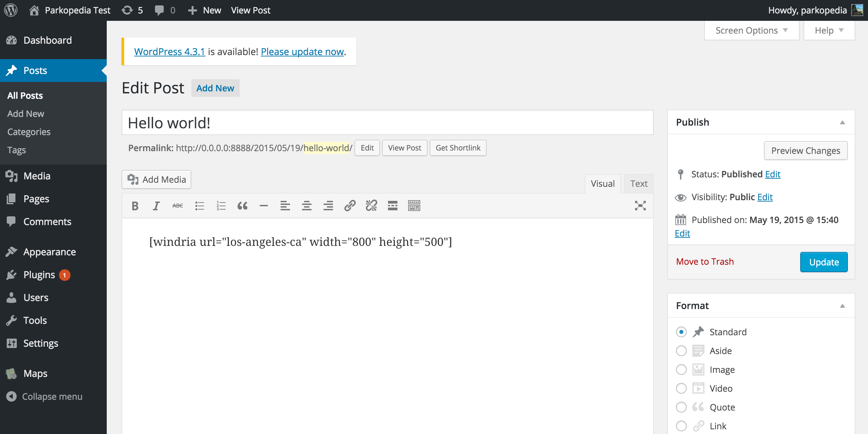Select the Link post format
The width and height of the screenshot is (868, 434).
pos(681,426)
